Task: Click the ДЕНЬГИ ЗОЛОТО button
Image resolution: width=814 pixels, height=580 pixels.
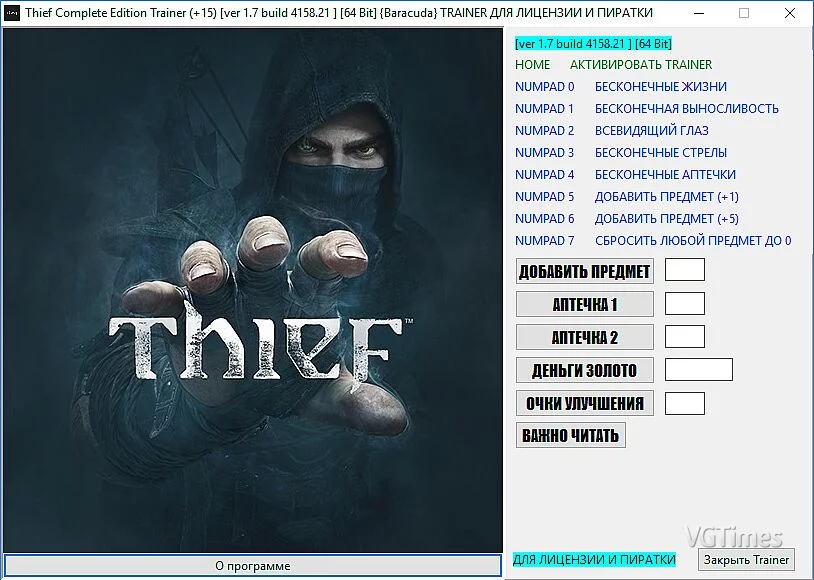Action: tap(585, 370)
